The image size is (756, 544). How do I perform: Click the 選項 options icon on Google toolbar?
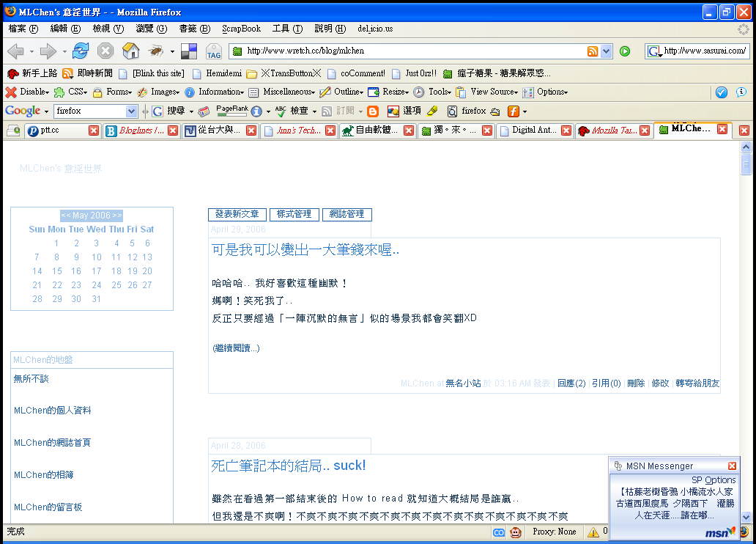[404, 111]
